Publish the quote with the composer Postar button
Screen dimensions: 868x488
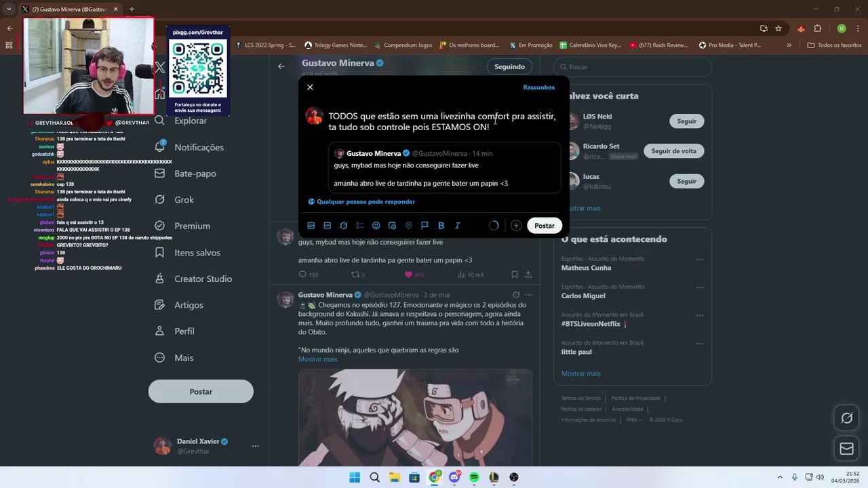(x=545, y=226)
